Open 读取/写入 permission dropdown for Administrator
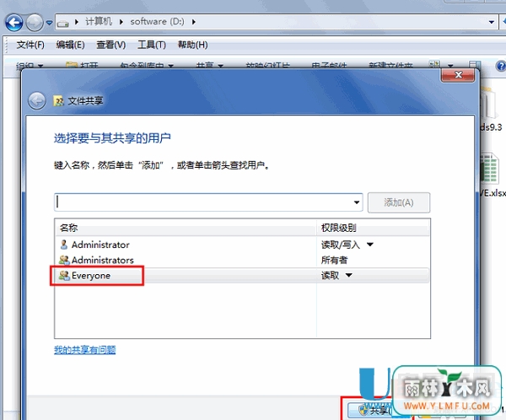This screenshot has height=420, width=506. [370, 245]
